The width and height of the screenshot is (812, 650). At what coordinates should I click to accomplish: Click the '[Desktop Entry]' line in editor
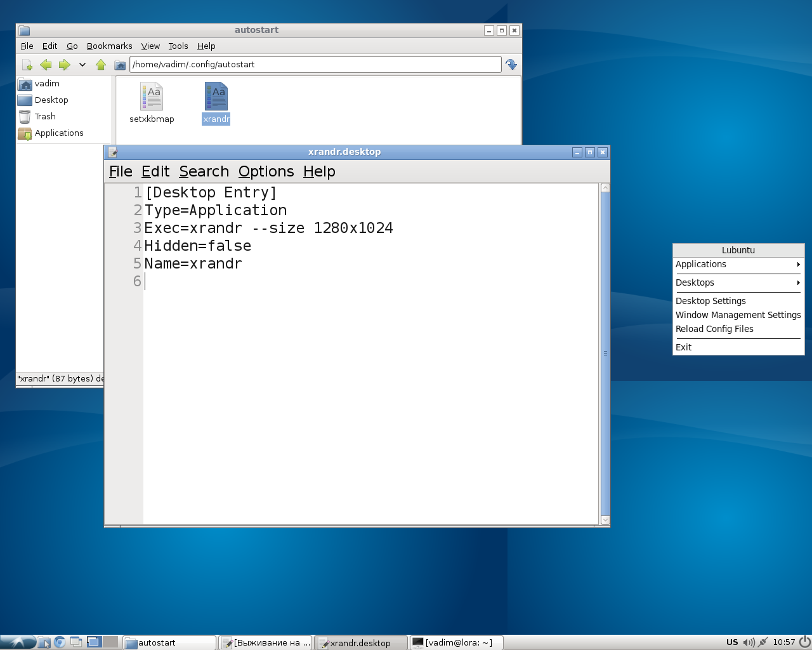(211, 192)
